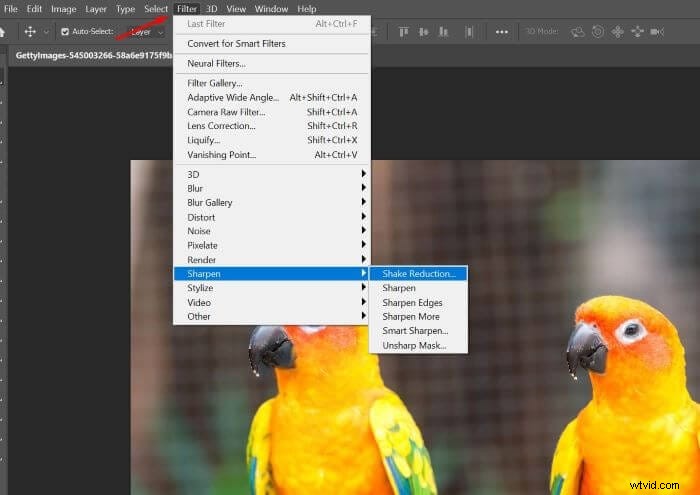
Task: Select the 3D slide icon
Action: (x=638, y=32)
